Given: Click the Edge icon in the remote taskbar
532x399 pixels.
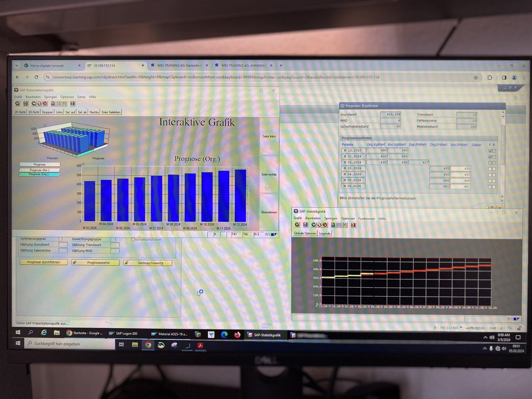Looking at the screenshot, I should click(x=224, y=335).
